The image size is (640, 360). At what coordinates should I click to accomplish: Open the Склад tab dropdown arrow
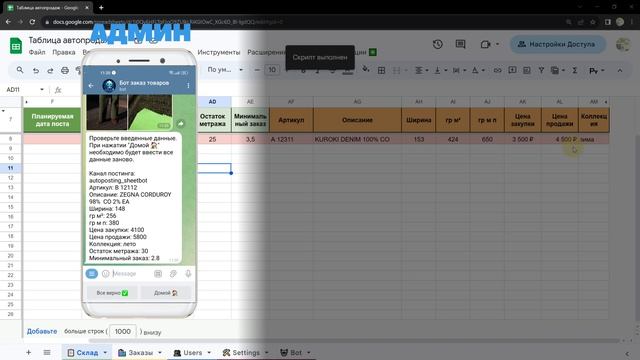pos(105,352)
